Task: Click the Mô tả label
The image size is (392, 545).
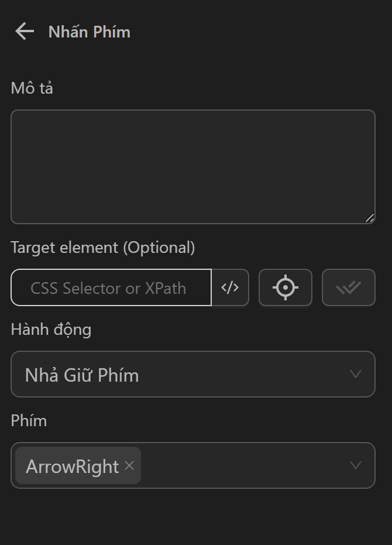Action: click(32, 88)
